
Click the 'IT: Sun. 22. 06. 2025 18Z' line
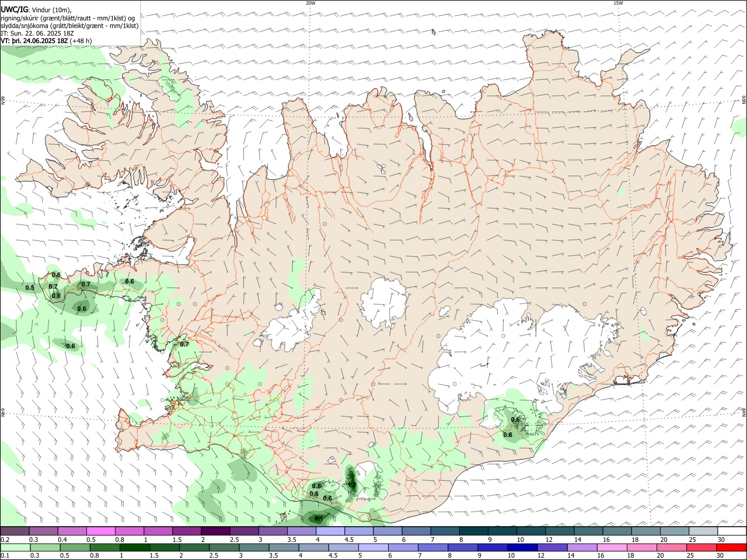(x=37, y=33)
